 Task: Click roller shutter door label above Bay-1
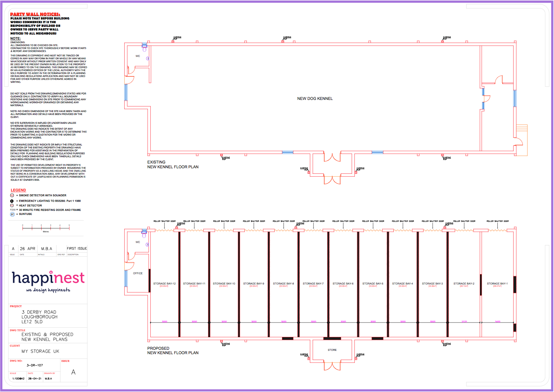pyautogui.click(x=498, y=221)
